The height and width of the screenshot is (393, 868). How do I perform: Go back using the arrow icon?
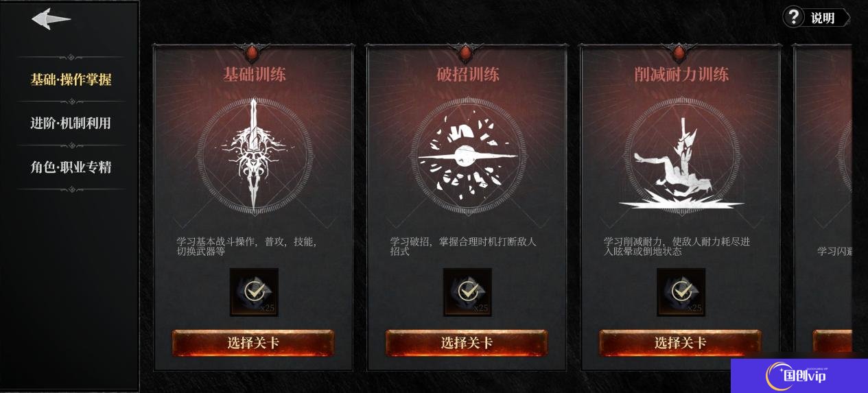[x=51, y=19]
